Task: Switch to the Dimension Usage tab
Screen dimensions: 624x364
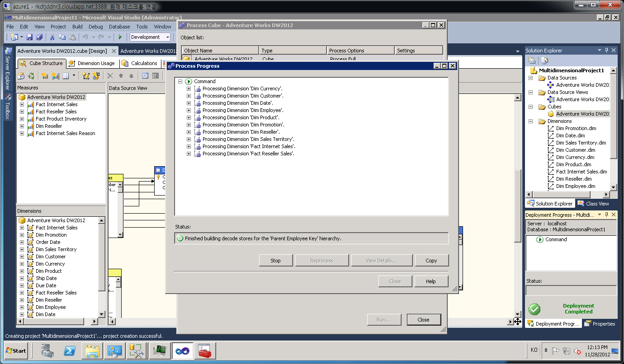Action: pos(92,63)
